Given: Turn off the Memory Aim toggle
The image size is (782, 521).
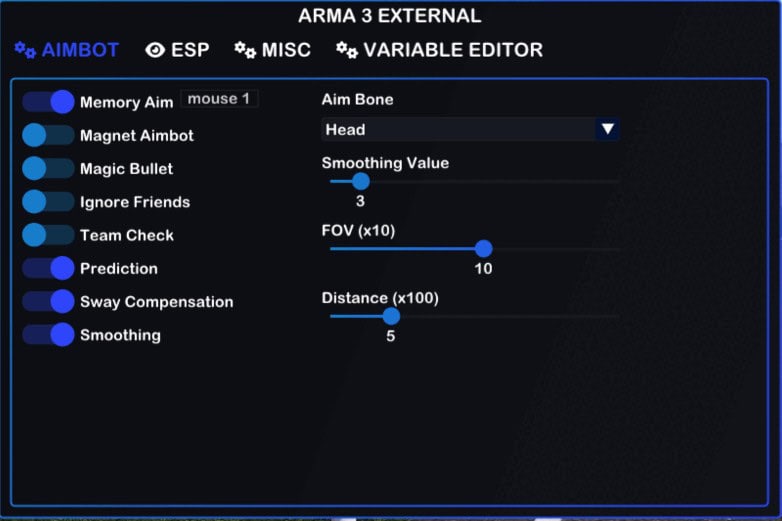Looking at the screenshot, I should tap(48, 102).
